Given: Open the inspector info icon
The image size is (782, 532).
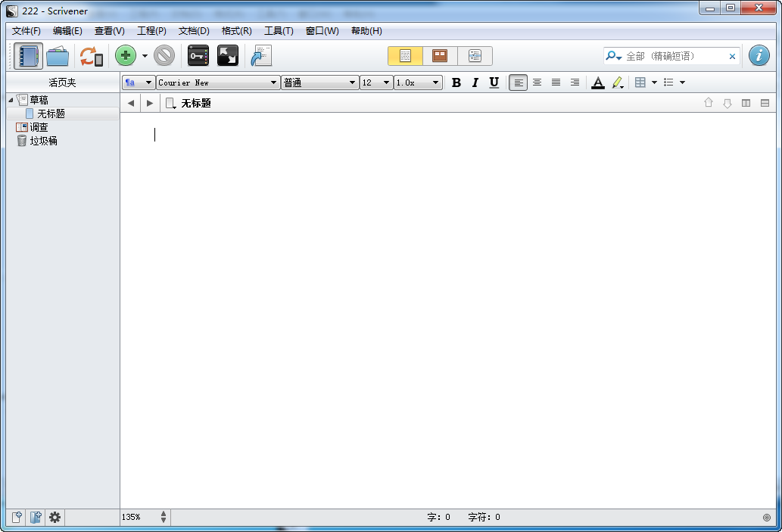Looking at the screenshot, I should point(759,56).
